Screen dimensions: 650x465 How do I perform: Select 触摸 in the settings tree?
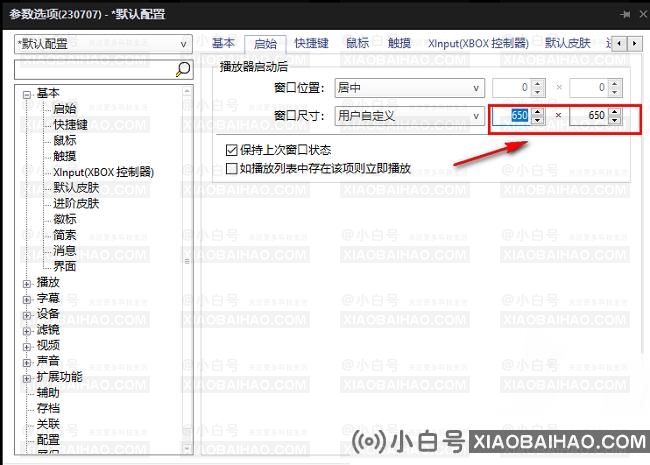(65, 156)
